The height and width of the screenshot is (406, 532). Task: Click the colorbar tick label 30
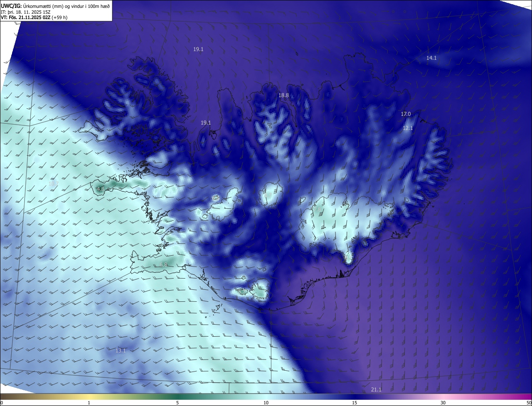(443, 403)
